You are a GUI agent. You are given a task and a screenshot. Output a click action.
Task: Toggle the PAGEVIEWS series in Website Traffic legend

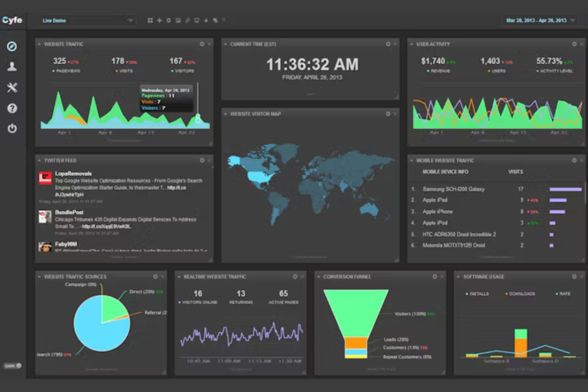(67, 71)
